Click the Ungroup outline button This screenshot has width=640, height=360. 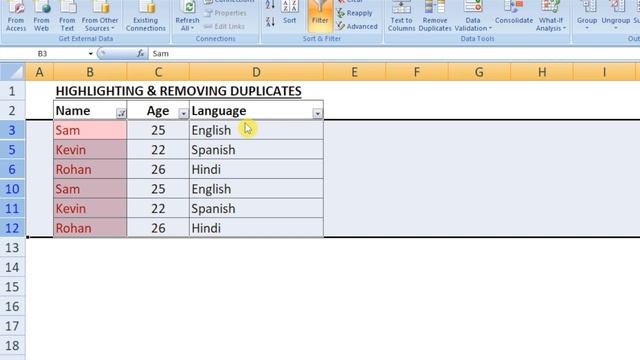pos(616,16)
